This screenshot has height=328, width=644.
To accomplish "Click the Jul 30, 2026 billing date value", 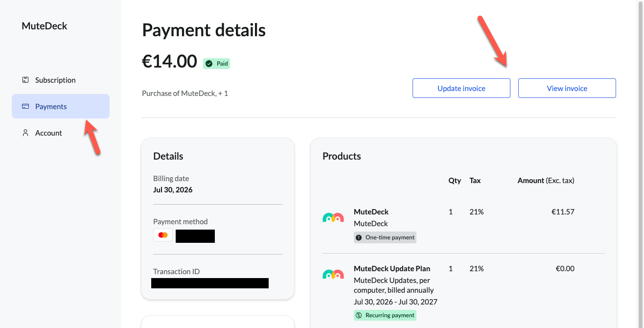I will 173,189.
